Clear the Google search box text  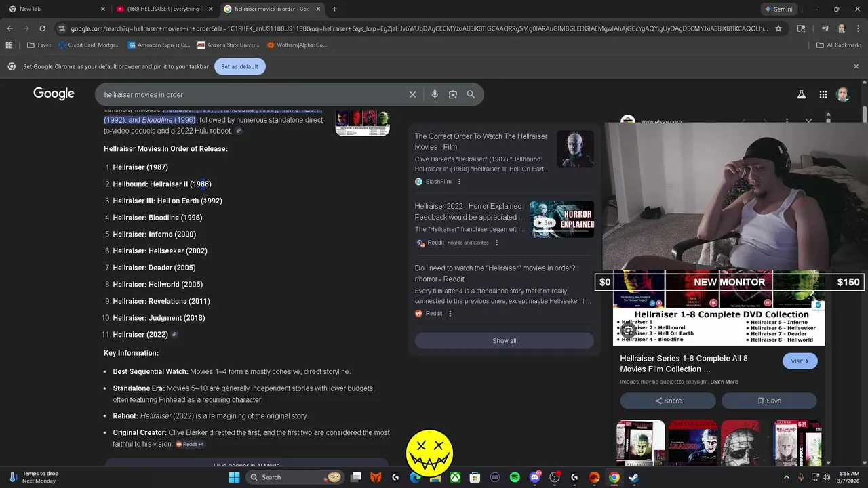pos(412,94)
